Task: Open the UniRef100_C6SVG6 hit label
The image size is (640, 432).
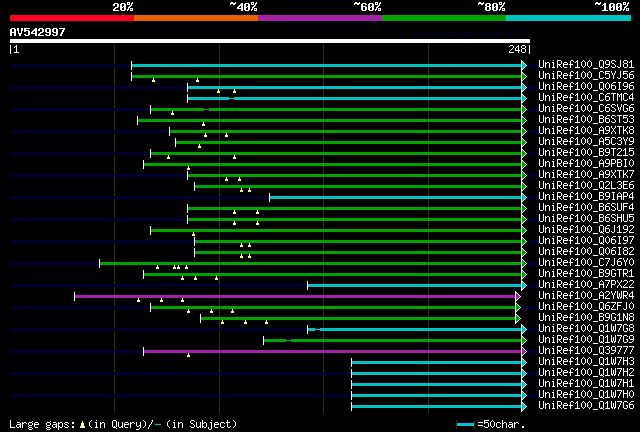Action: [x=586, y=109]
